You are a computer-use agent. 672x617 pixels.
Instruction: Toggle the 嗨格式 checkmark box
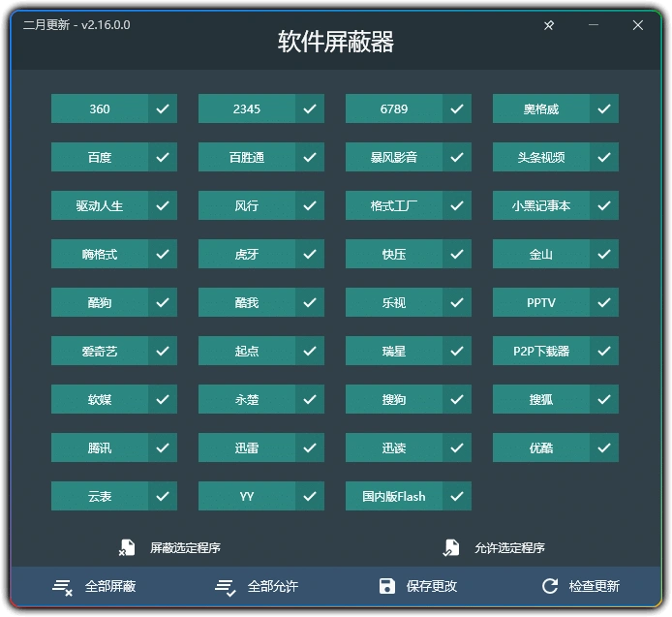163,255
